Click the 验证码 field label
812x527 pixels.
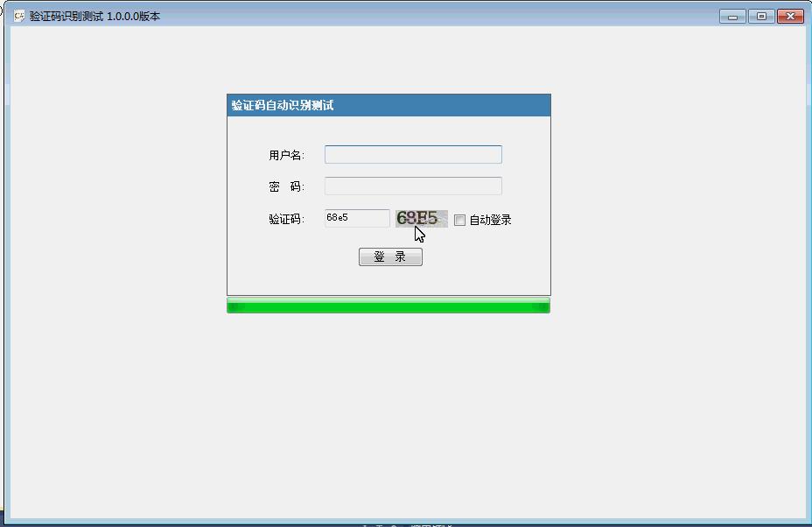click(x=286, y=219)
